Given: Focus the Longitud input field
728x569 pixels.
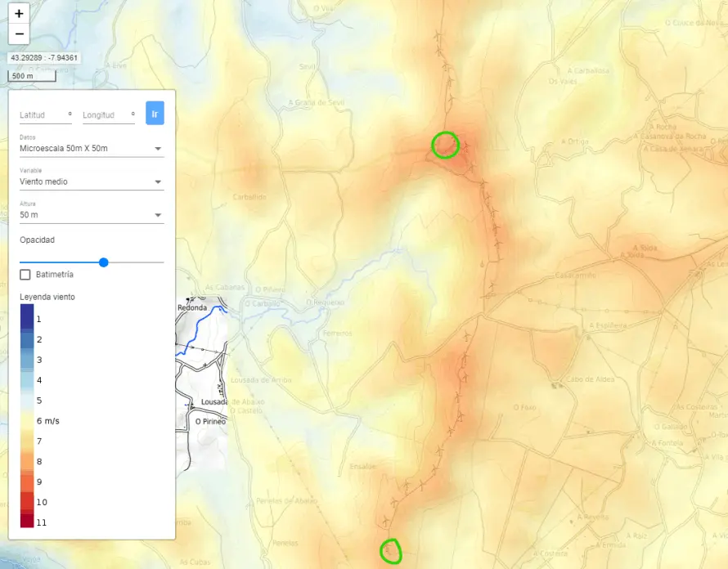Looking at the screenshot, I should pyautogui.click(x=108, y=115).
